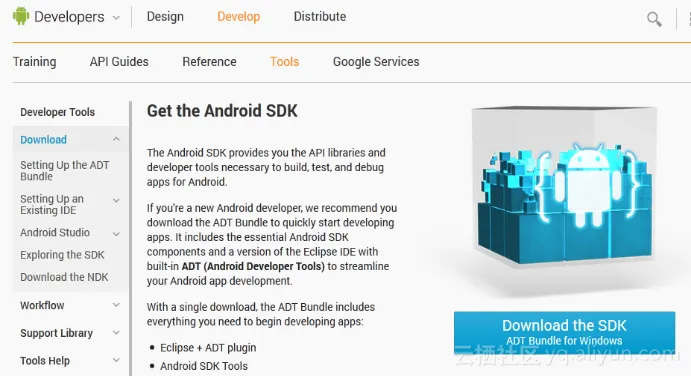
Task: Open Workflow sidebar link
Action: pyautogui.click(x=42, y=305)
